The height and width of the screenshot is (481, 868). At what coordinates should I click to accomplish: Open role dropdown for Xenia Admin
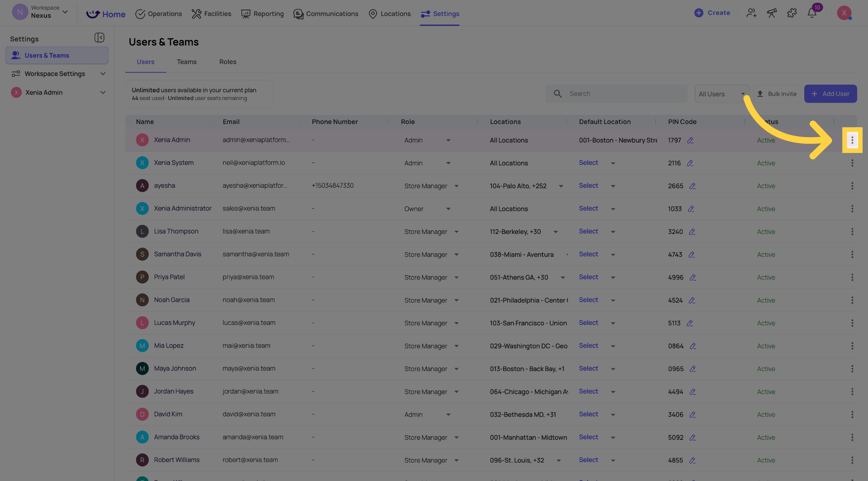tap(448, 140)
